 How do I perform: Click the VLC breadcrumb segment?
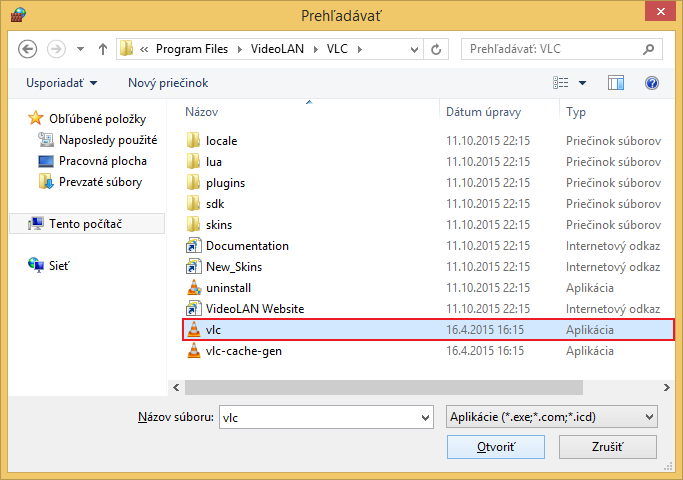pos(337,49)
